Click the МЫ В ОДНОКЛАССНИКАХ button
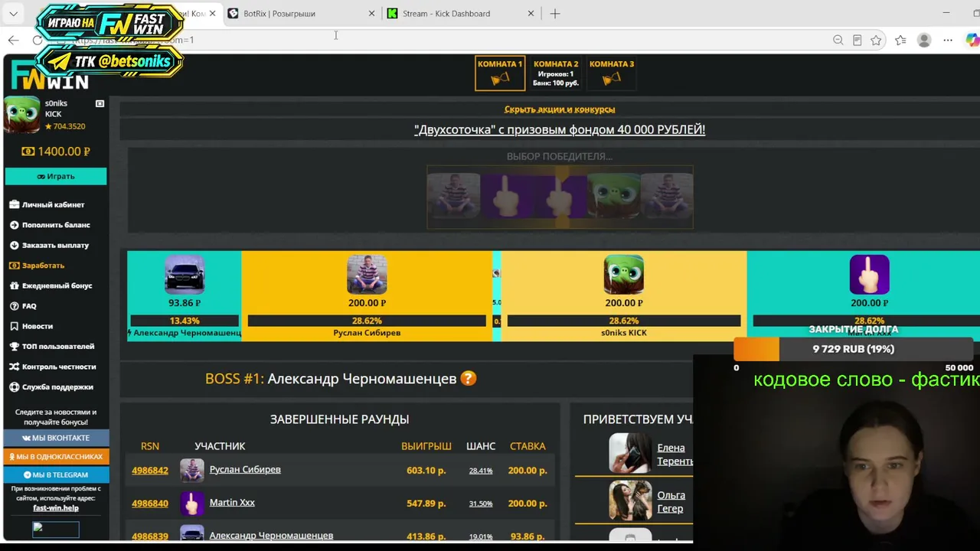 56,456
